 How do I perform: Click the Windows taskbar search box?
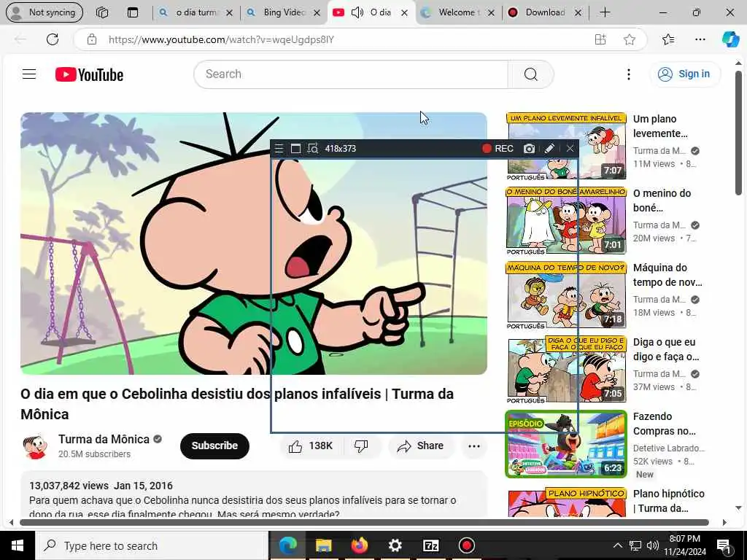point(152,545)
